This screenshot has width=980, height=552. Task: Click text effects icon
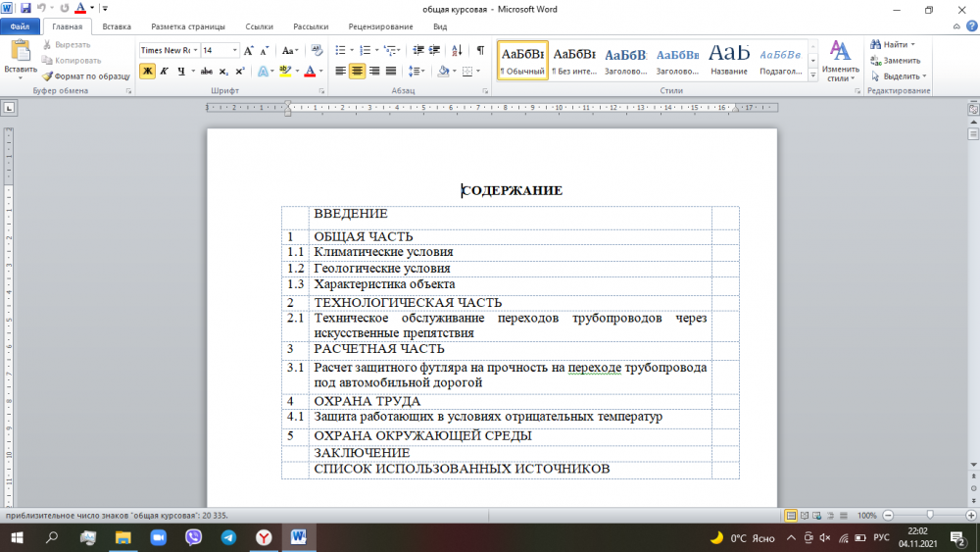263,72
